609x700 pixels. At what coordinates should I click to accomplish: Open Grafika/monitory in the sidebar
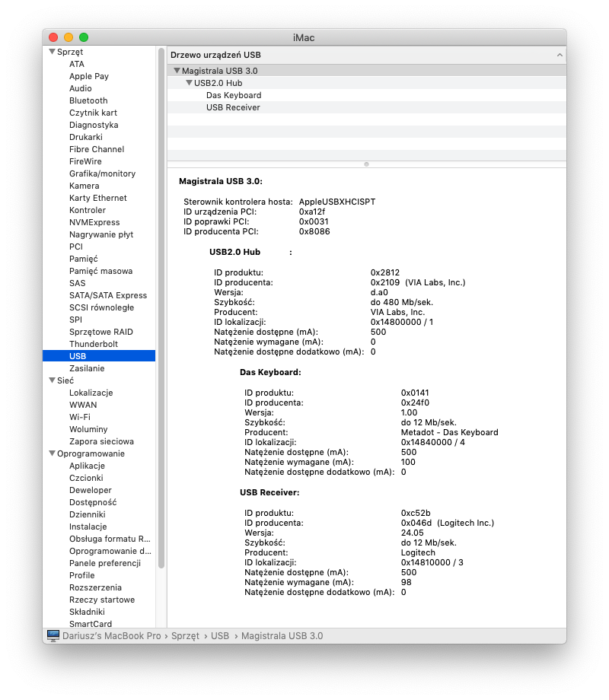(102, 173)
